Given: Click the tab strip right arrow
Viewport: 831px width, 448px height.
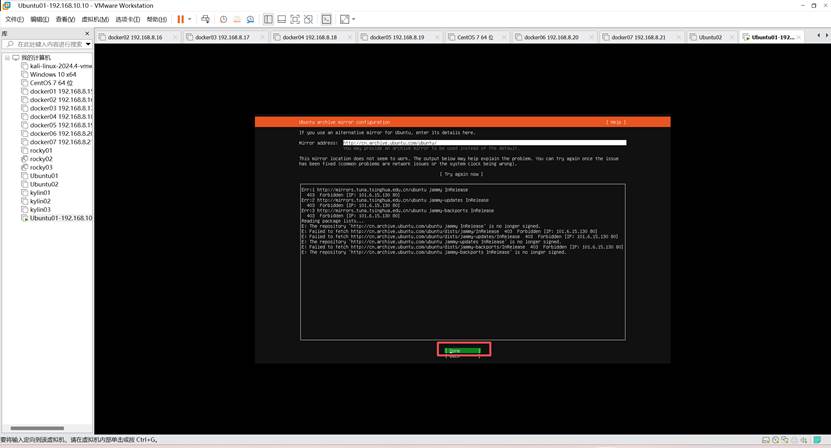Looking at the screenshot, I should (826, 36).
